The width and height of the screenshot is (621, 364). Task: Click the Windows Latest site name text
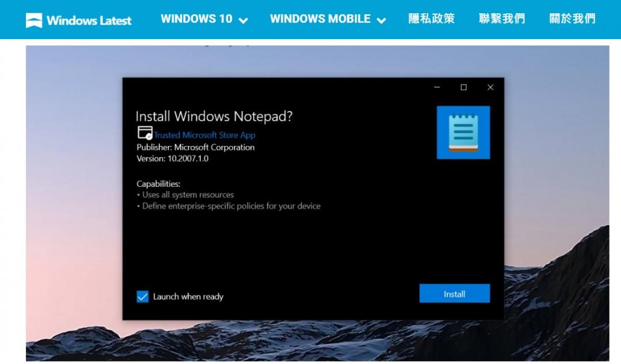pyautogui.click(x=89, y=21)
